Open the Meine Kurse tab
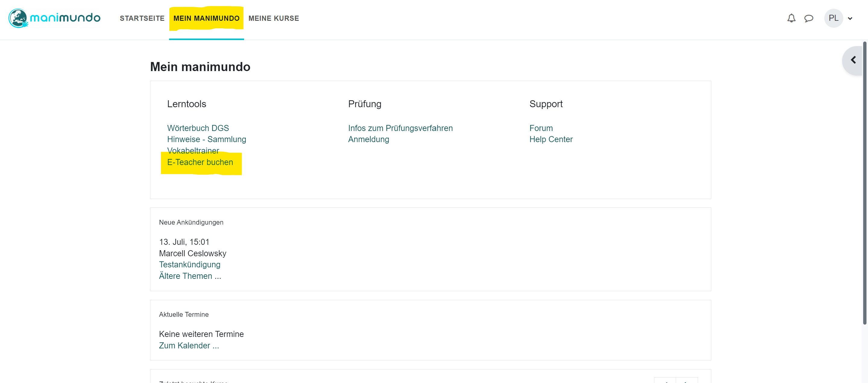This screenshot has width=868, height=383. [x=274, y=18]
